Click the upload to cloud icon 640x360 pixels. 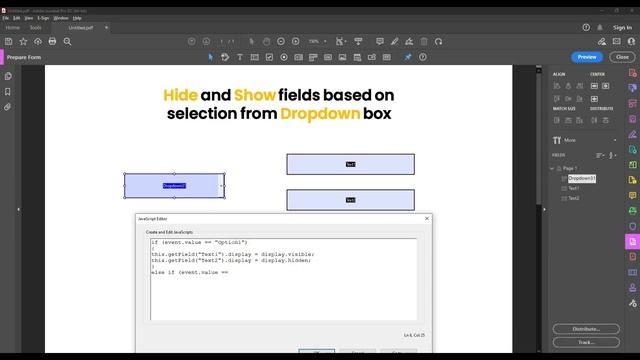pyautogui.click(x=38, y=41)
